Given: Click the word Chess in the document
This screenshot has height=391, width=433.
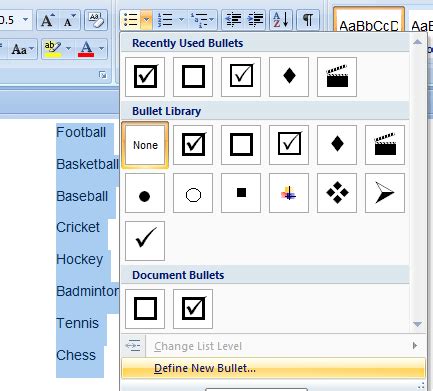Looking at the screenshot, I should click(76, 355).
